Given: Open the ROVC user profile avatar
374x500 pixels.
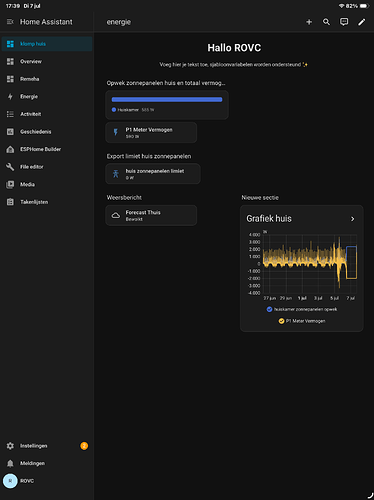Looking at the screenshot, I should point(10,481).
